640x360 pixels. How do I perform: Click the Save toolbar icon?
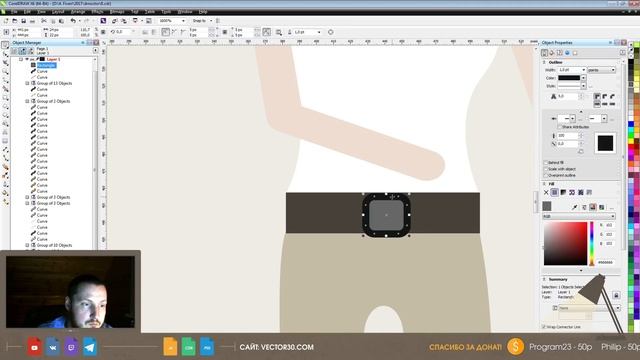[x=24, y=21]
